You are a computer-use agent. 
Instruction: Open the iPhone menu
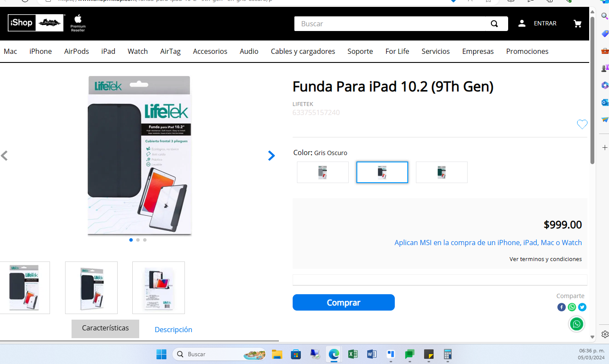pos(41,51)
